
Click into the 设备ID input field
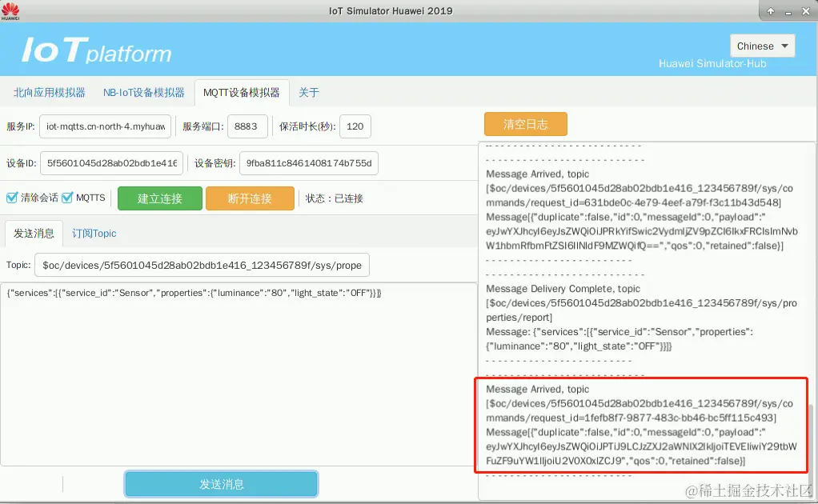pos(111,163)
